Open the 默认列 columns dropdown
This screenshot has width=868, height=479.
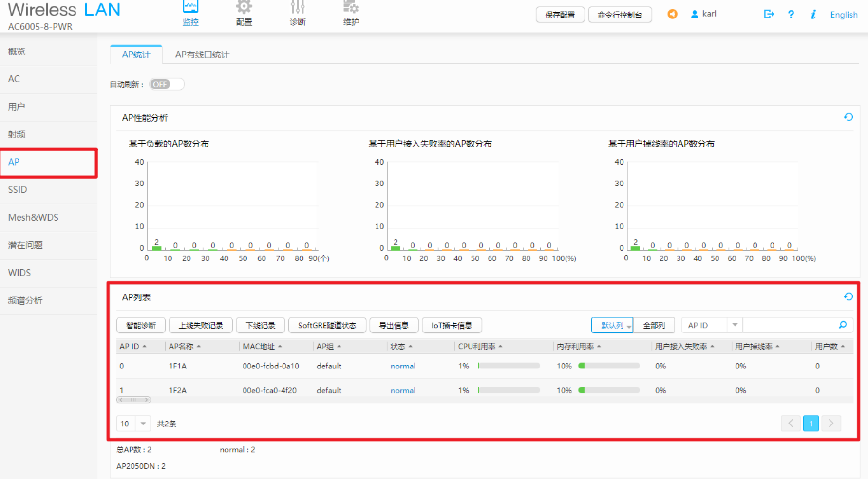click(x=612, y=325)
